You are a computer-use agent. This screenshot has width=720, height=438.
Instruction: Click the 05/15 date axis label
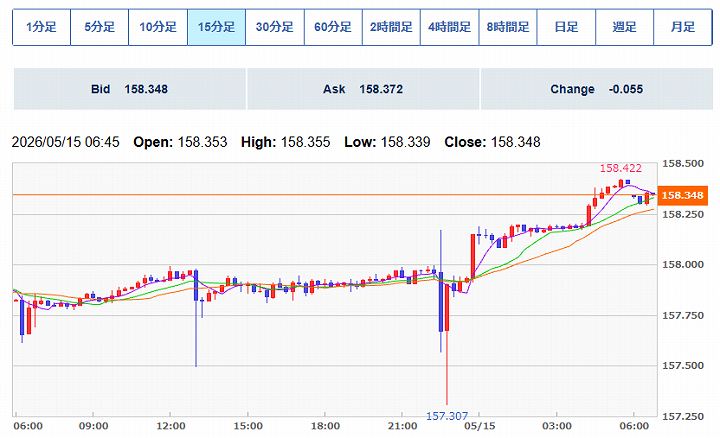(479, 426)
